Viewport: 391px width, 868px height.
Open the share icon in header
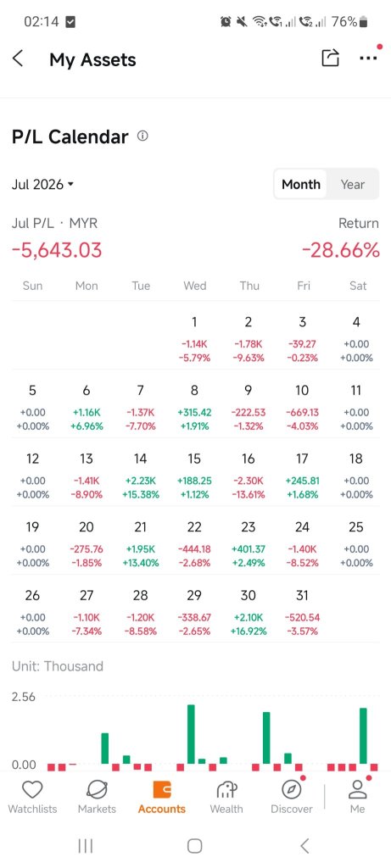(330, 58)
